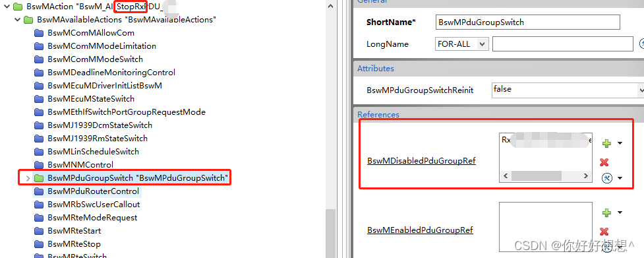Select BswMPduRouterControl row text

click(x=93, y=191)
